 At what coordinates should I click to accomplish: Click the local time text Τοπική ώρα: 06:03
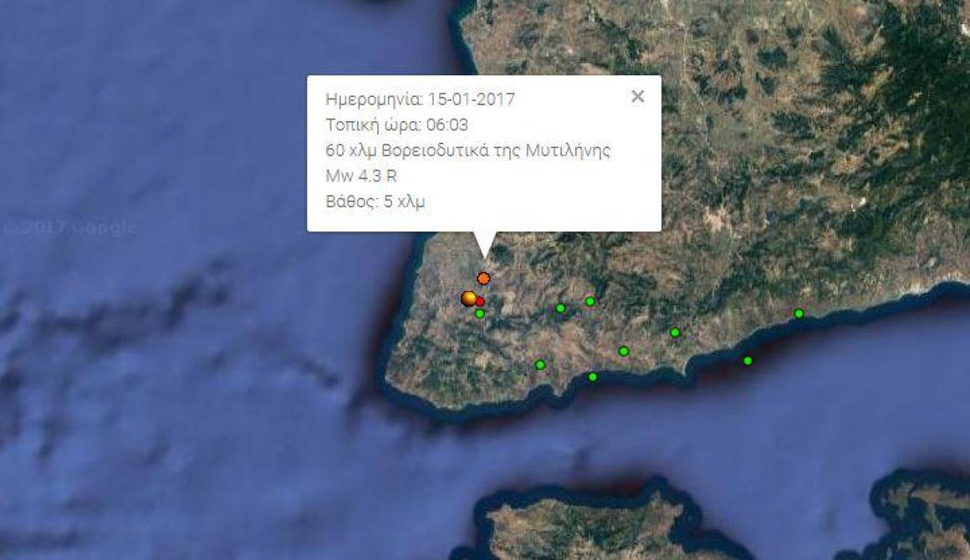[396, 125]
